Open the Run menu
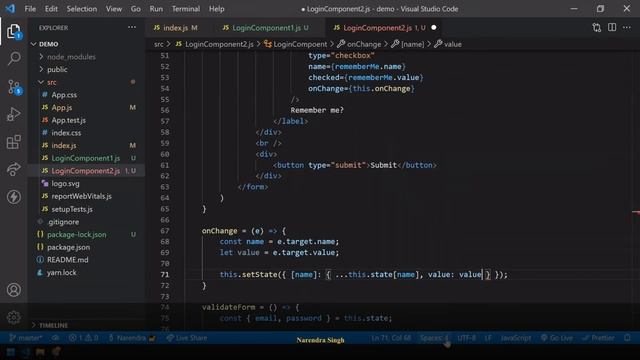The image size is (640, 360). coord(156,9)
